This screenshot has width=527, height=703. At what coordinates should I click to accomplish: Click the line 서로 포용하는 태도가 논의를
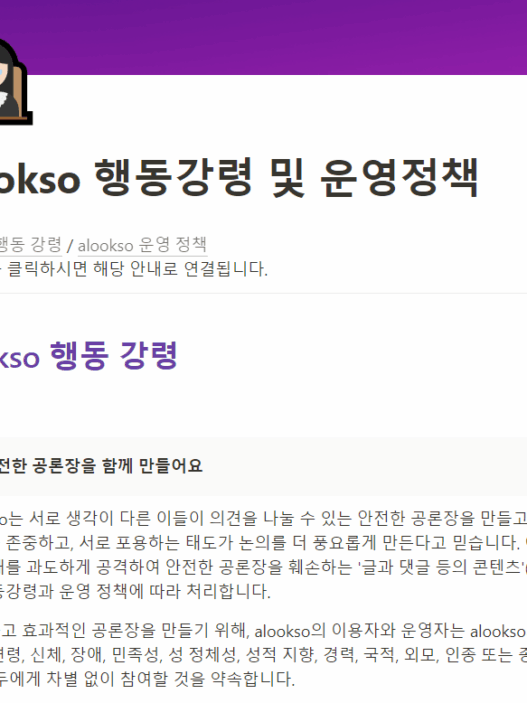click(x=263, y=543)
